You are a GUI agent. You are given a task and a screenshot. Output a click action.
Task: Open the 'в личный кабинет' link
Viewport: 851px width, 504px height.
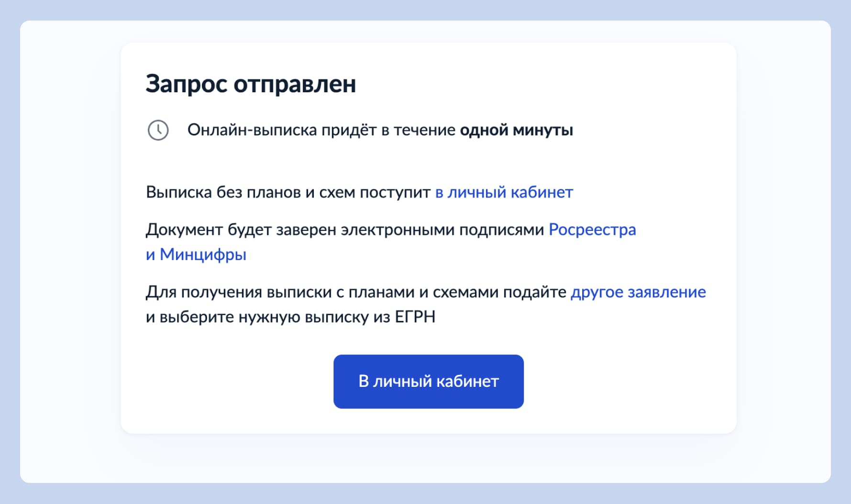(x=503, y=192)
